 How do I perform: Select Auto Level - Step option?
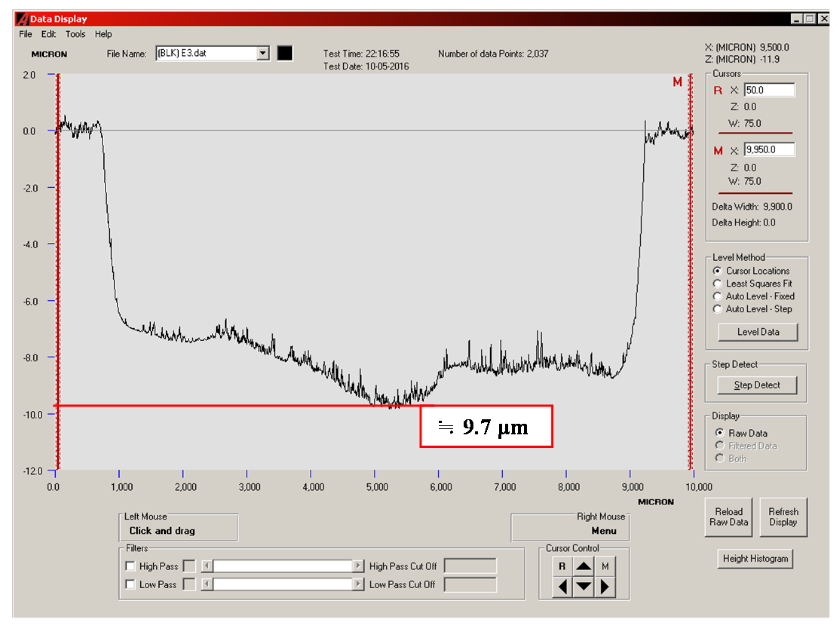(x=718, y=309)
